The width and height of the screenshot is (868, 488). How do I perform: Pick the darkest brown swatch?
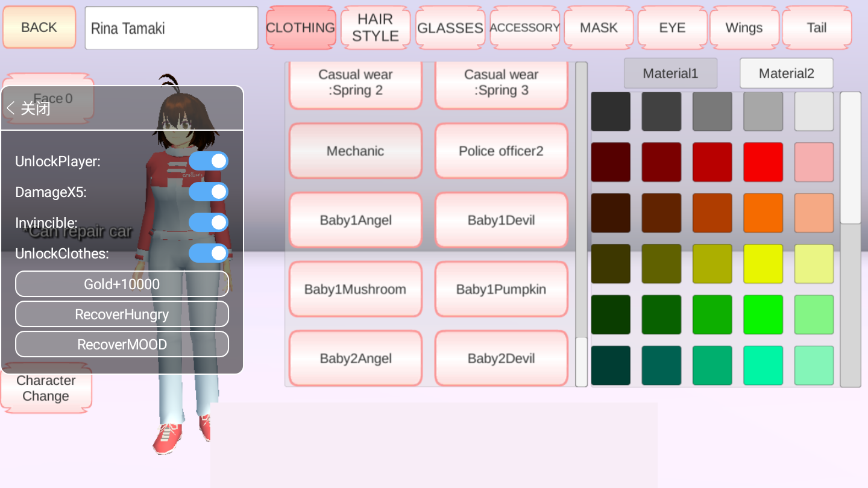click(x=611, y=213)
